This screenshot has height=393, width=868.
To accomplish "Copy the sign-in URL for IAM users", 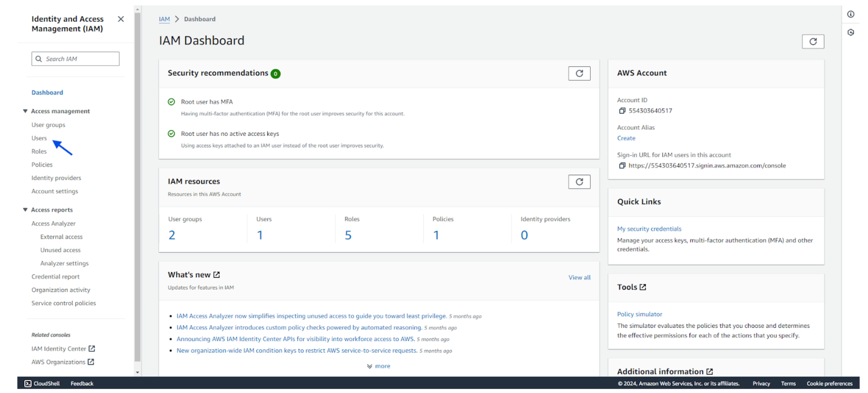I will [622, 165].
